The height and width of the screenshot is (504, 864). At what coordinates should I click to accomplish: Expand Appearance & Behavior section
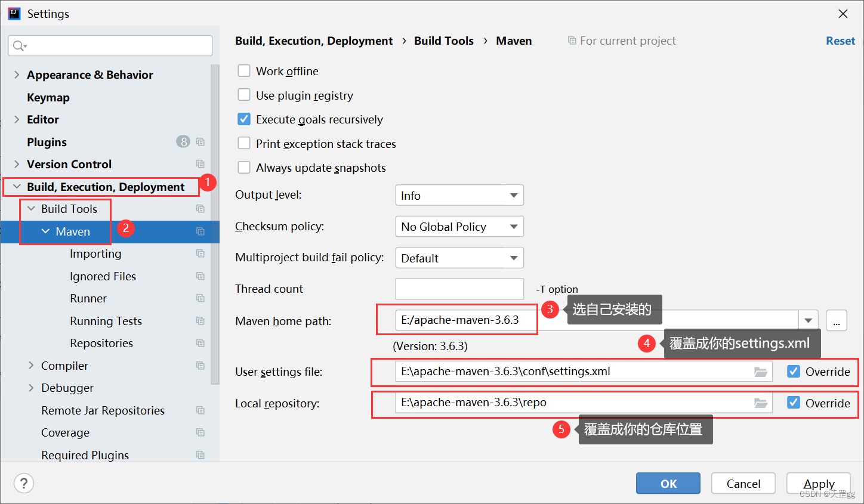[x=17, y=75]
